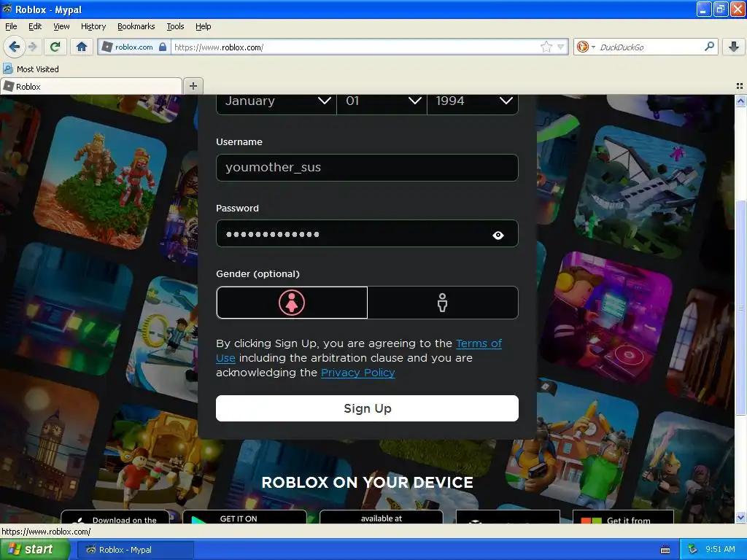
Task: Click the on-screen keyboard tray icon
Action: pos(665,550)
